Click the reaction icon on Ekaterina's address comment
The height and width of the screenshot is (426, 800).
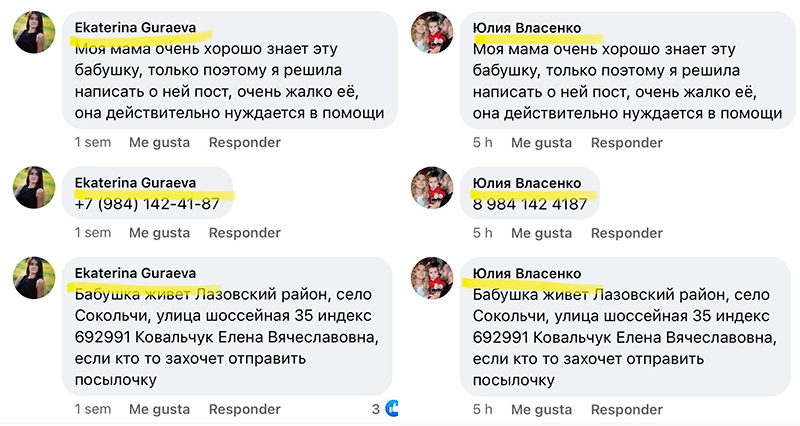tap(393, 409)
